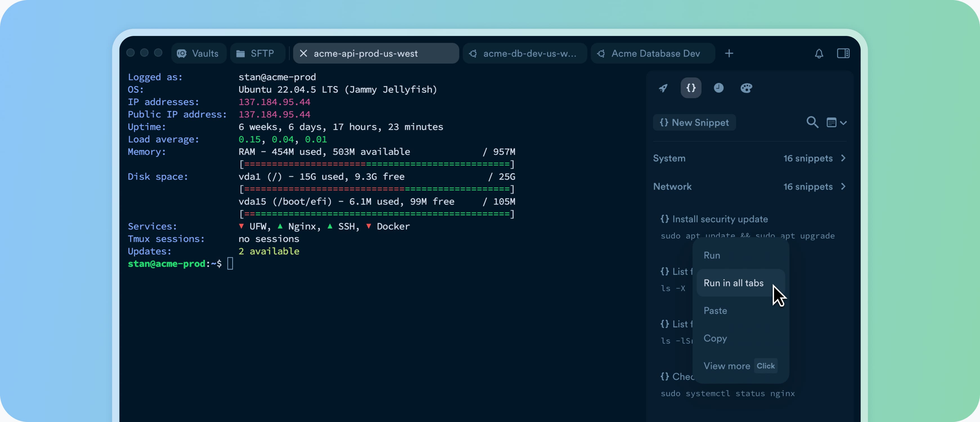Screen dimensions: 980x422
Task: Open the history clock panel icon
Action: pos(718,88)
